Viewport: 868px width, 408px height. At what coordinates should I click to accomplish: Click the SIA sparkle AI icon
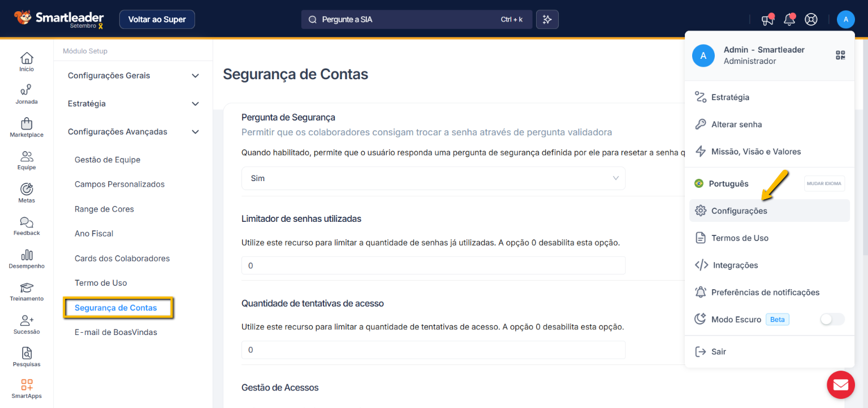coord(547,19)
